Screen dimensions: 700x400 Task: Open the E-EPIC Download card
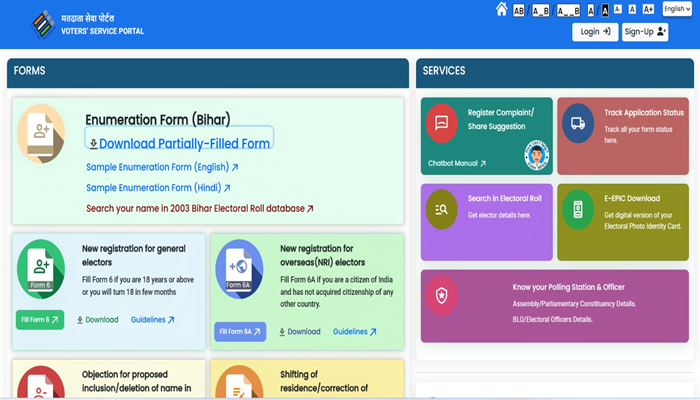(x=623, y=222)
